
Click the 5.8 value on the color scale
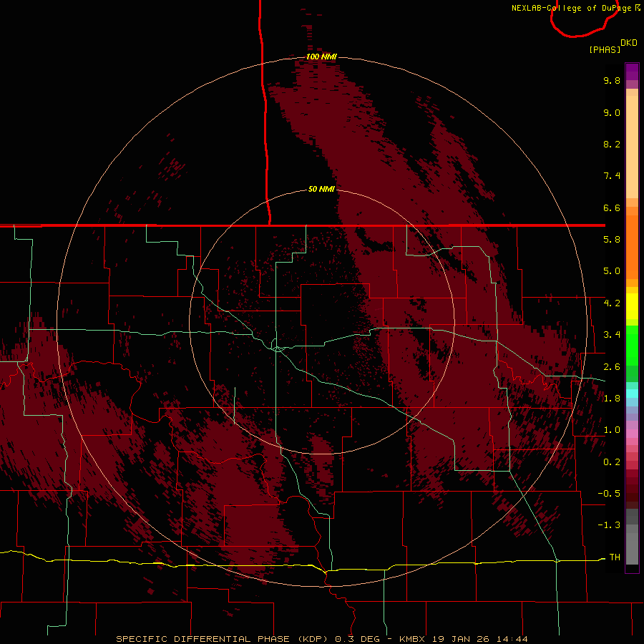[x=612, y=240]
